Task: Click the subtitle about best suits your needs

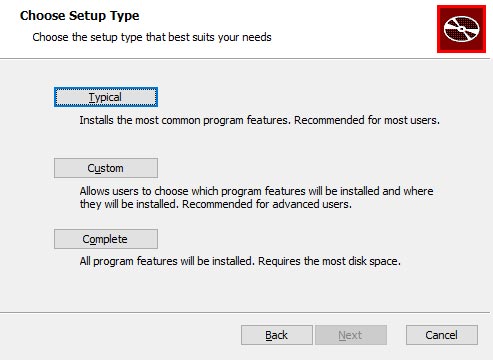Action: tap(152, 37)
